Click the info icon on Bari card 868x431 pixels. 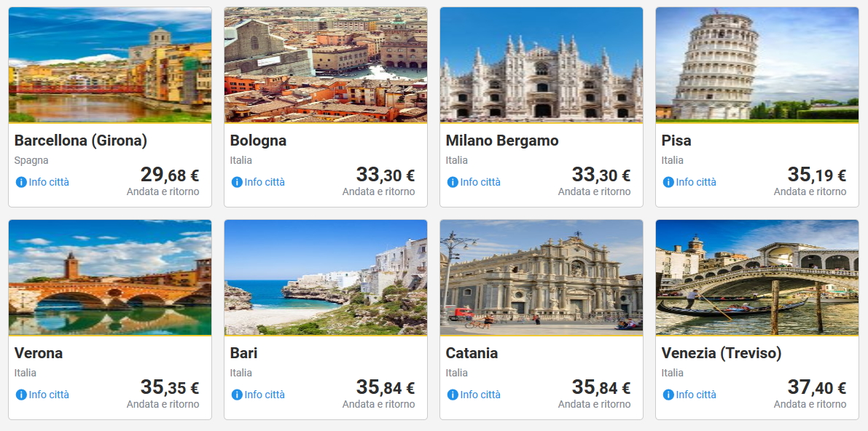pos(237,395)
